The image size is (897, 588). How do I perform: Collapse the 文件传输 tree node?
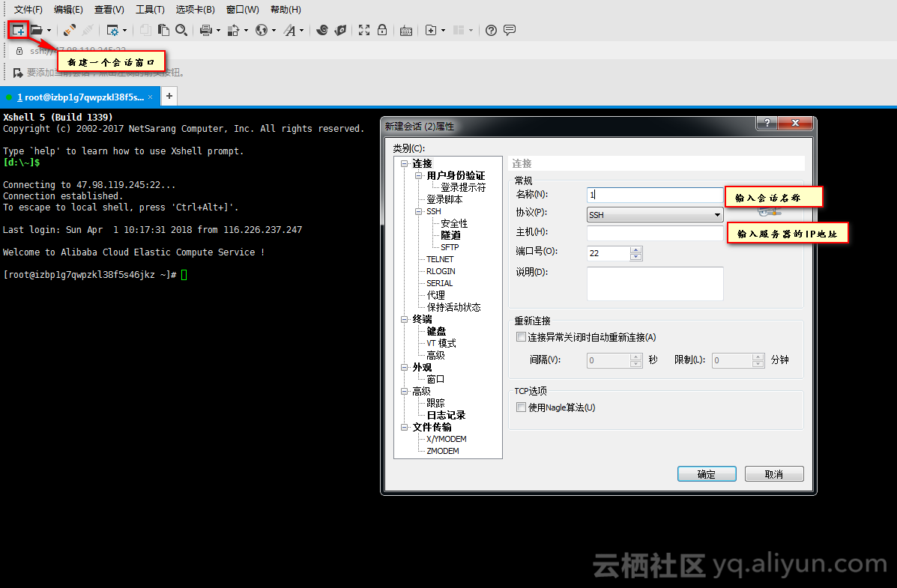tap(405, 427)
